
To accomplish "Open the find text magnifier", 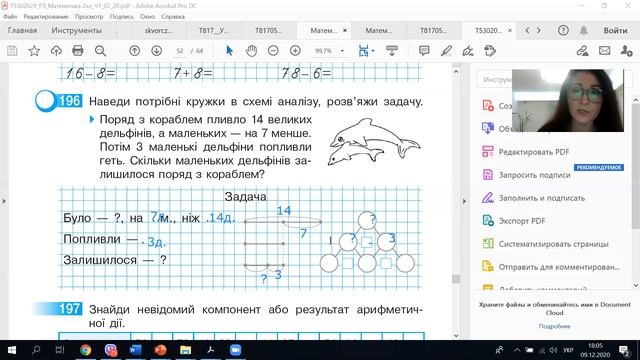I will [100, 51].
